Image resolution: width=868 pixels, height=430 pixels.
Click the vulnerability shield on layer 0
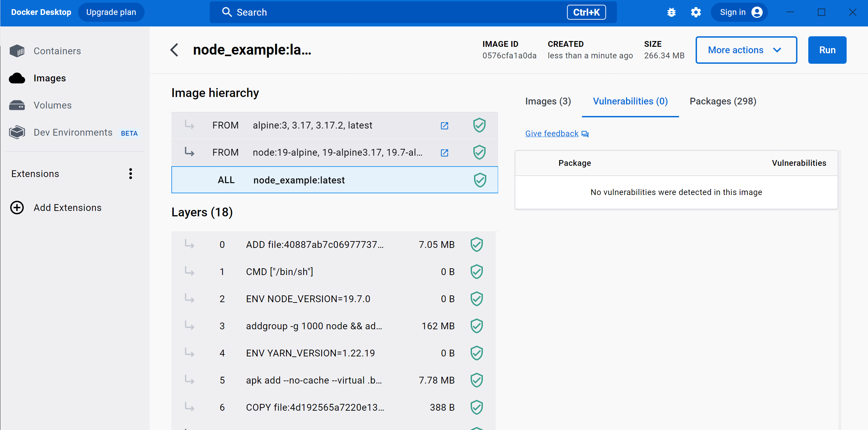476,244
